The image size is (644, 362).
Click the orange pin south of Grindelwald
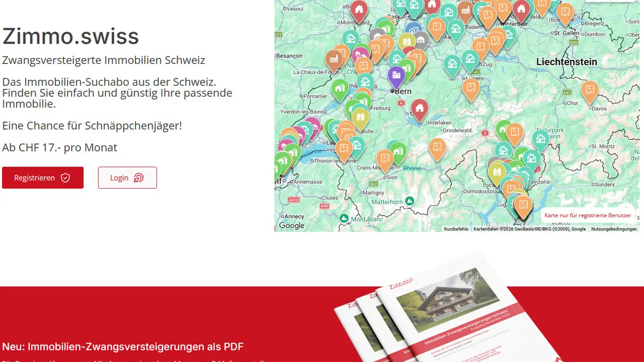pos(437,149)
